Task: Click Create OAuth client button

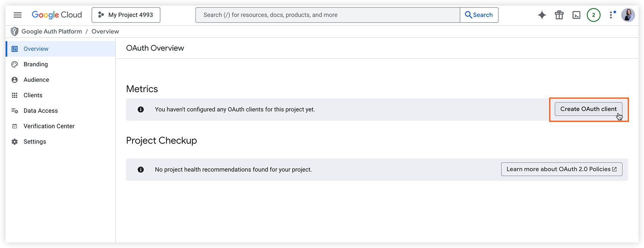Action: coord(588,109)
